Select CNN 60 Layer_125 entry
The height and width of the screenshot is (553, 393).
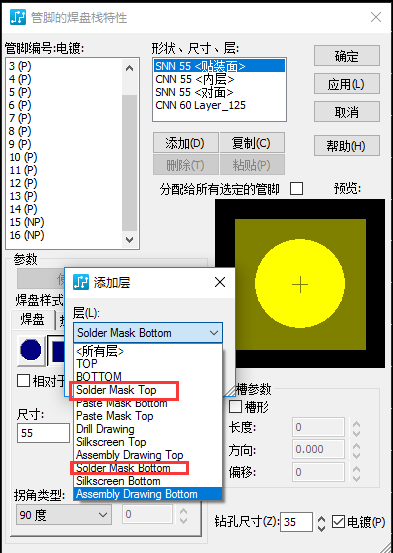(x=219, y=105)
